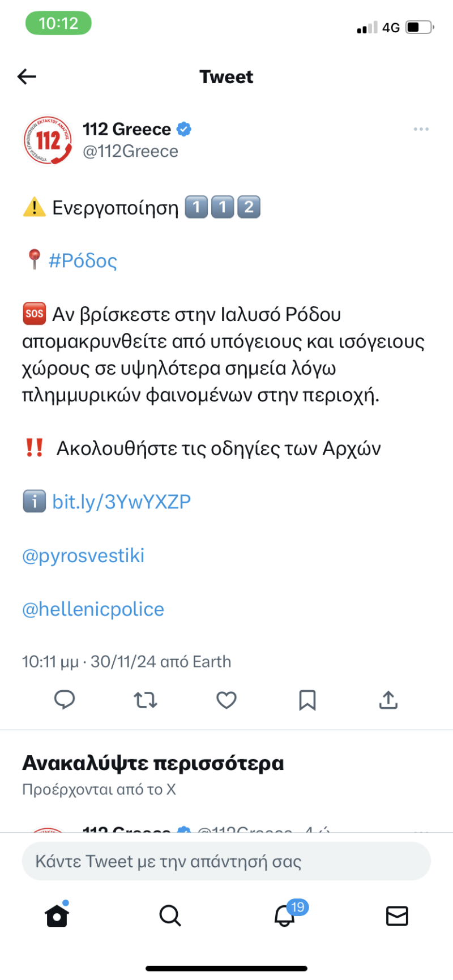Image resolution: width=453 pixels, height=980 pixels.
Task: Tap the 112 Greece account name
Action: (127, 129)
